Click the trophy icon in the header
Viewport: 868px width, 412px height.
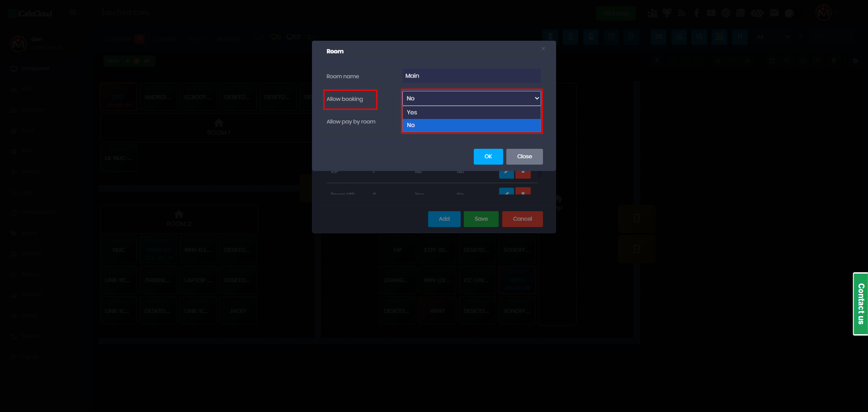(667, 13)
